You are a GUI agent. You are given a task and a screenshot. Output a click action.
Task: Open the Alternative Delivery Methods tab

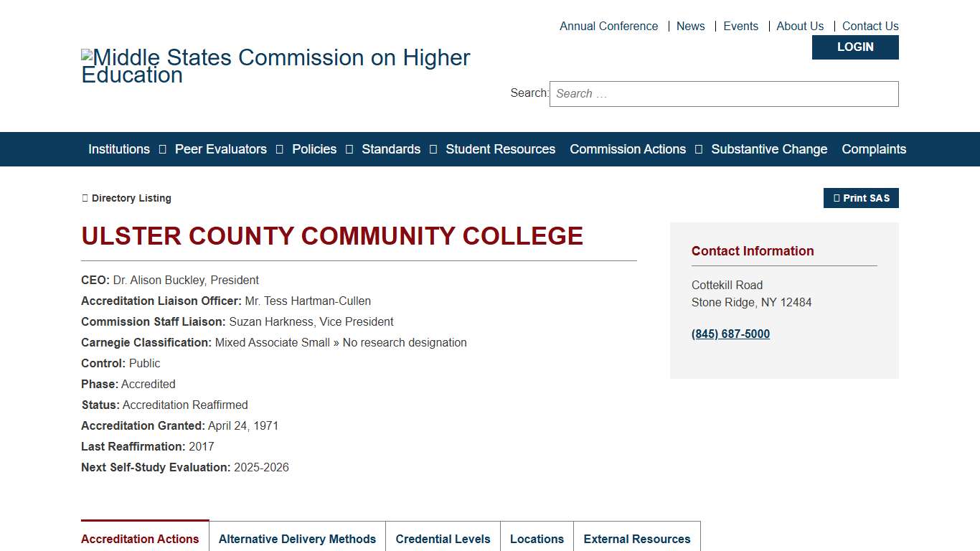(297, 539)
